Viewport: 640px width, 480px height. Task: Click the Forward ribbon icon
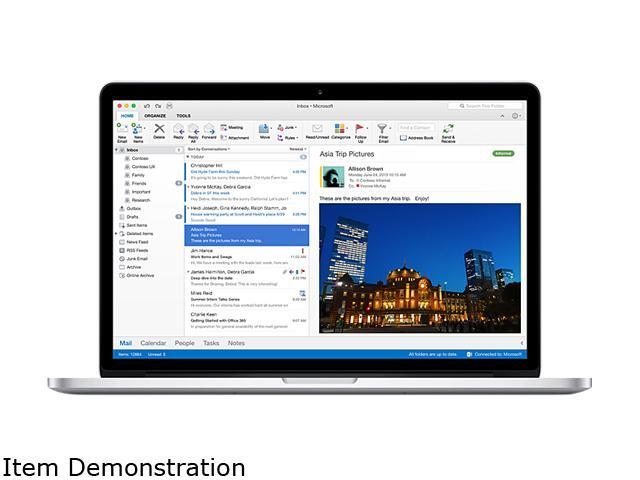tap(209, 129)
